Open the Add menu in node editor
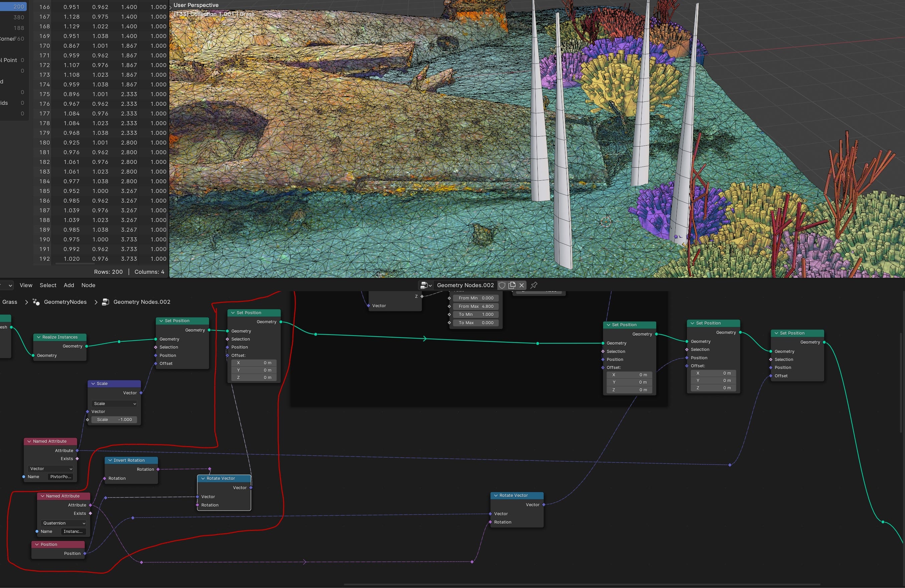 [69, 285]
